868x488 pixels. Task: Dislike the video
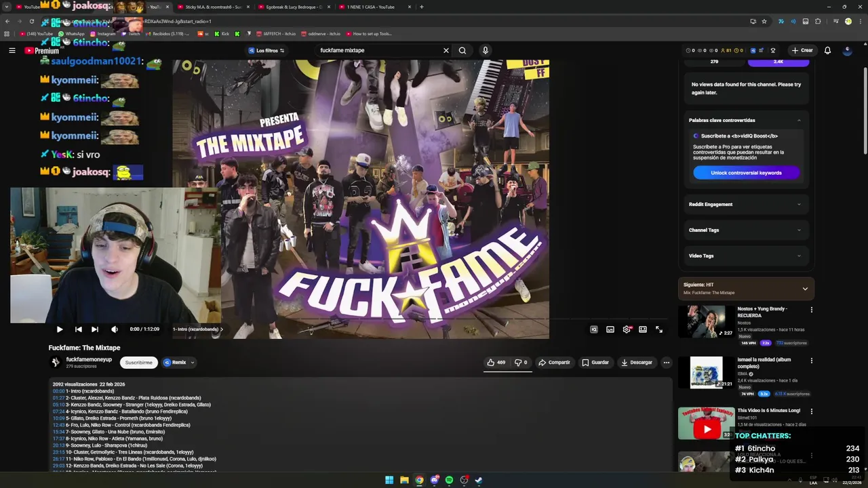(521, 363)
